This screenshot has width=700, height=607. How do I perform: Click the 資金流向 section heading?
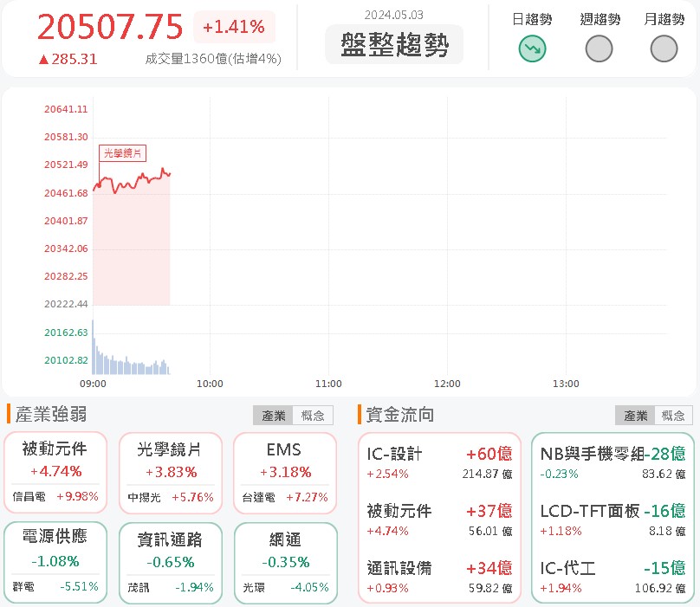(400, 415)
